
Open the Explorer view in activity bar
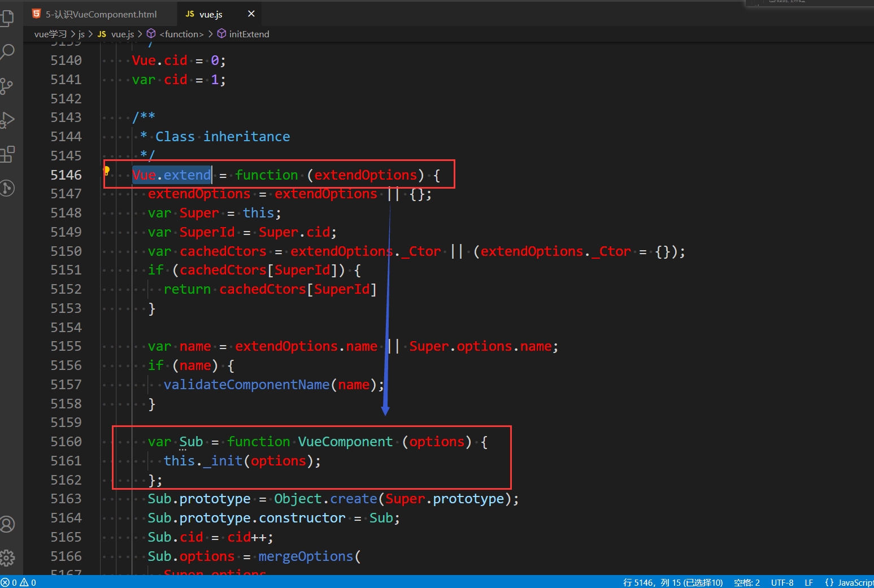pyautogui.click(x=7, y=18)
